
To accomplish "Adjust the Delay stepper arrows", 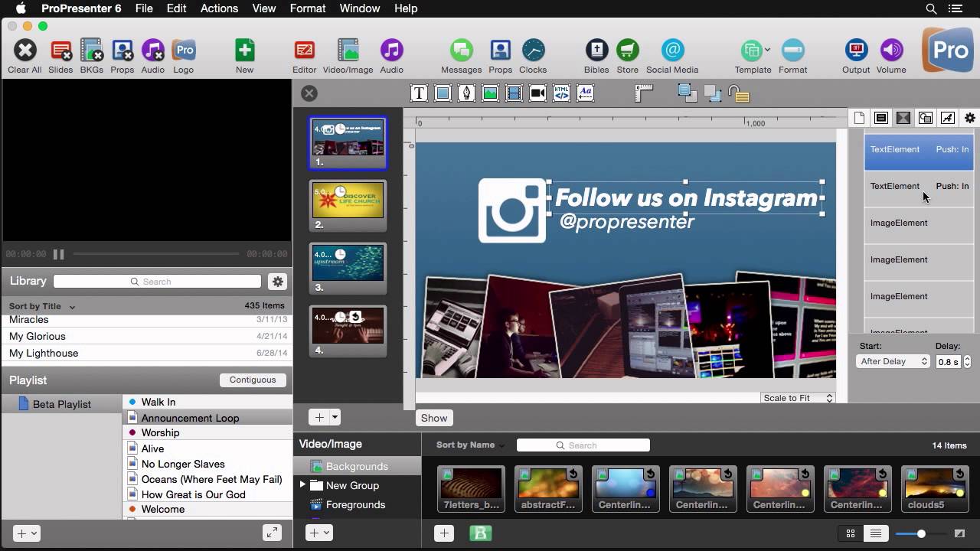I will click(967, 361).
